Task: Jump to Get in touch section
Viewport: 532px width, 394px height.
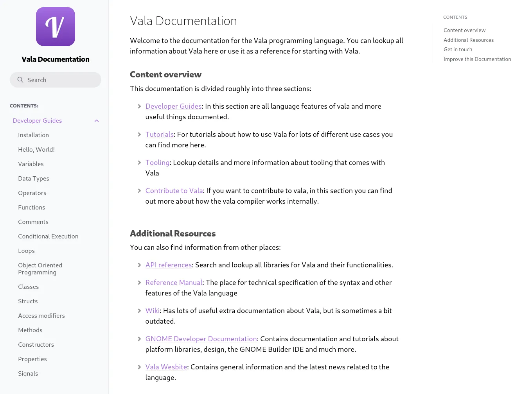Action: (458, 49)
